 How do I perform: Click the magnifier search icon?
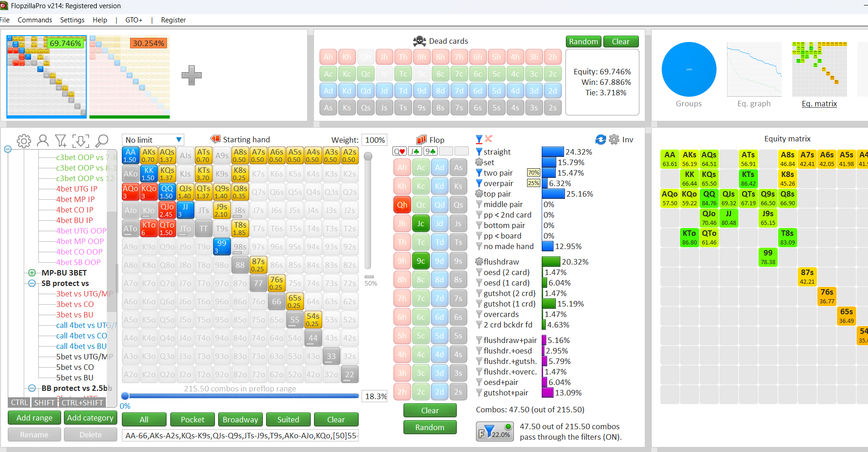coord(102,140)
